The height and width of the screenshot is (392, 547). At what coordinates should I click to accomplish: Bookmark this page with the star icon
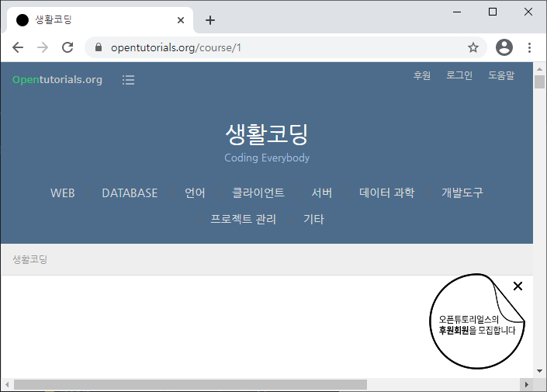pos(473,47)
